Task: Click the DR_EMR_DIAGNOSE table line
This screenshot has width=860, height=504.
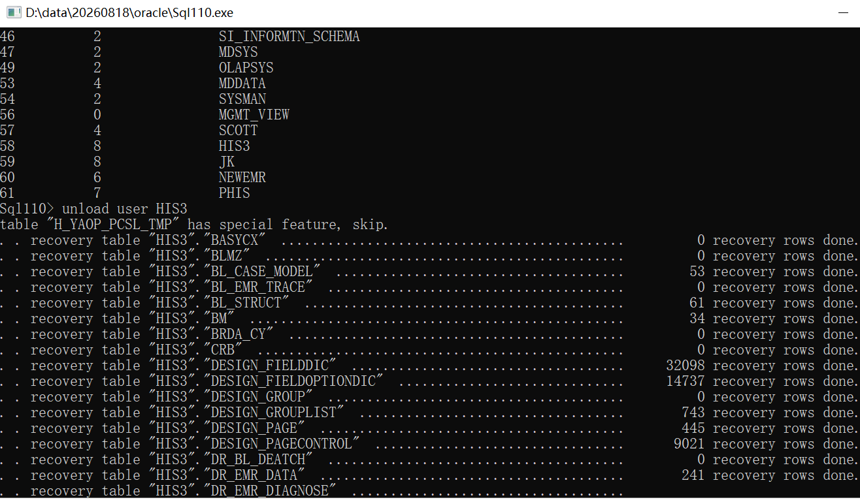Action: pyautogui.click(x=312, y=491)
